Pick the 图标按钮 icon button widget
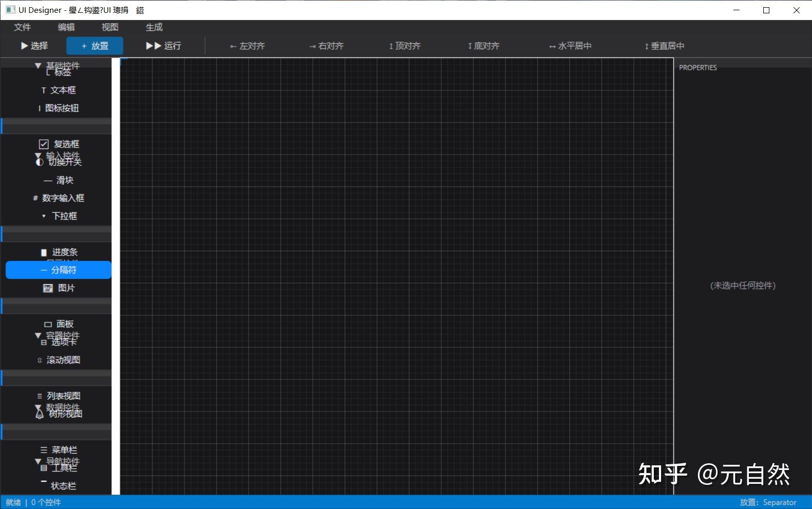 click(x=59, y=108)
